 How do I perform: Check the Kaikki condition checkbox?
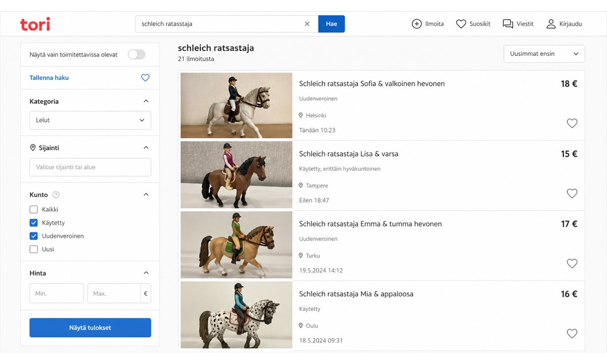(34, 209)
